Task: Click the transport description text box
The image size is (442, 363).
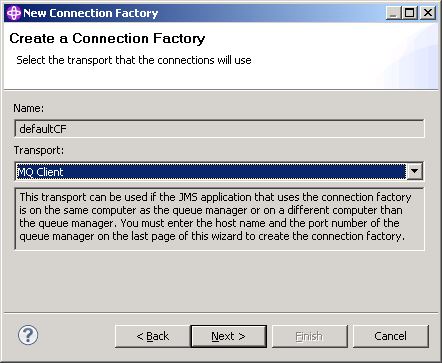Action: [219, 219]
